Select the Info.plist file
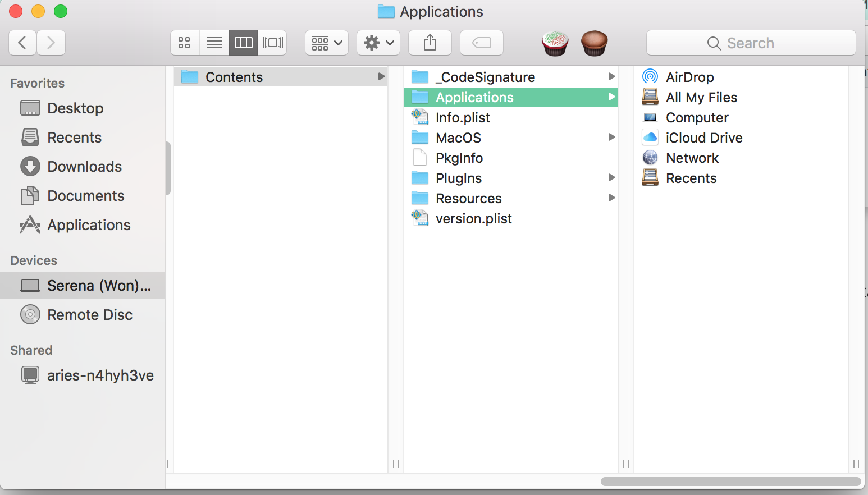 [511, 117]
